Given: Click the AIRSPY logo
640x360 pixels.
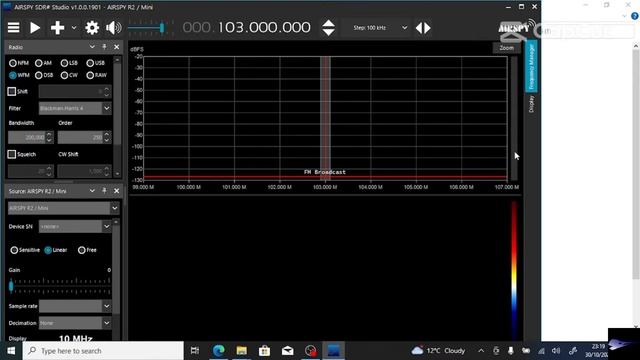Looking at the screenshot, I should [516, 28].
